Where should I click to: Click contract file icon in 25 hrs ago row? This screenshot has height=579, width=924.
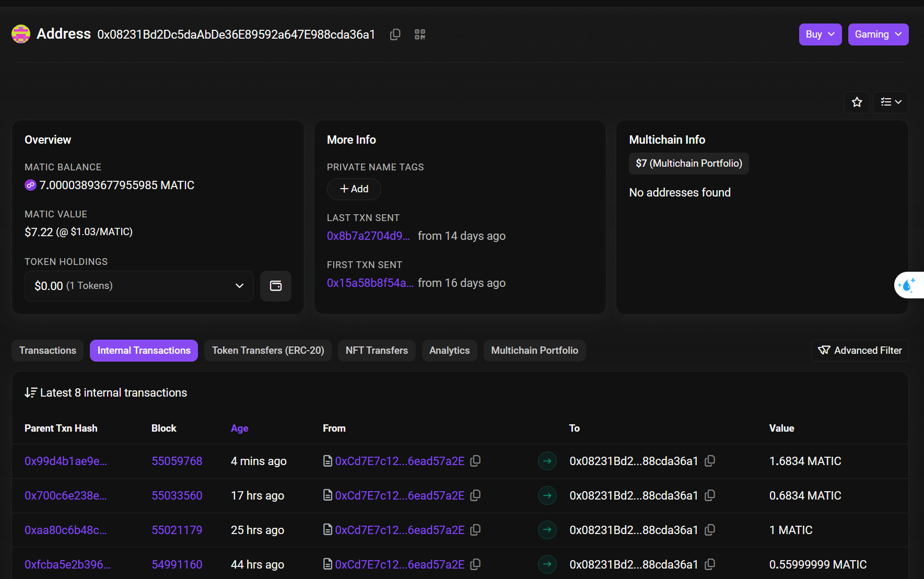[328, 530]
